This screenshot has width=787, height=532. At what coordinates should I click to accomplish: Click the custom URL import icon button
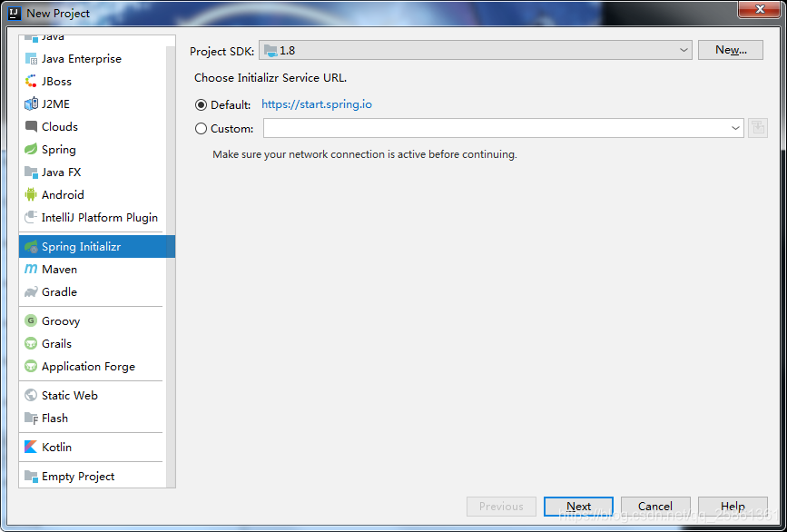[x=758, y=129]
